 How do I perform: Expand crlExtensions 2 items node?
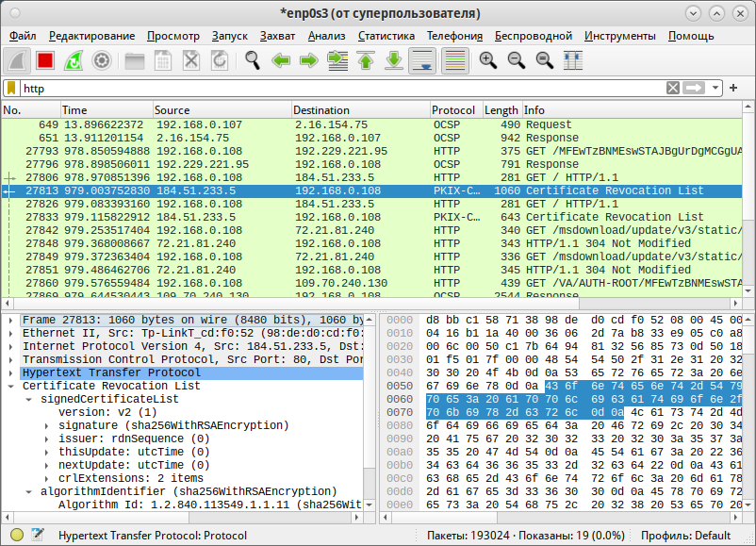point(47,478)
